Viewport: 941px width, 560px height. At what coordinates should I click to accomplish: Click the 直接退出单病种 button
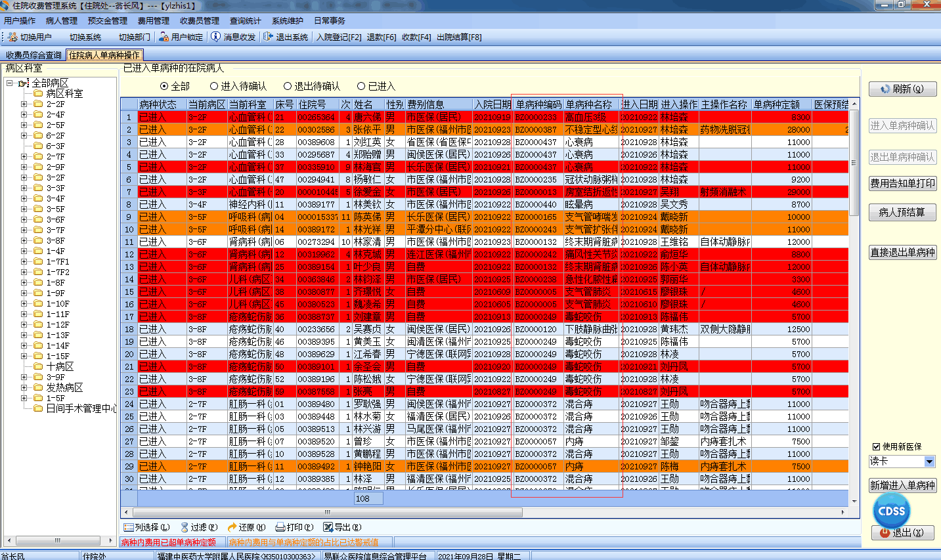903,252
